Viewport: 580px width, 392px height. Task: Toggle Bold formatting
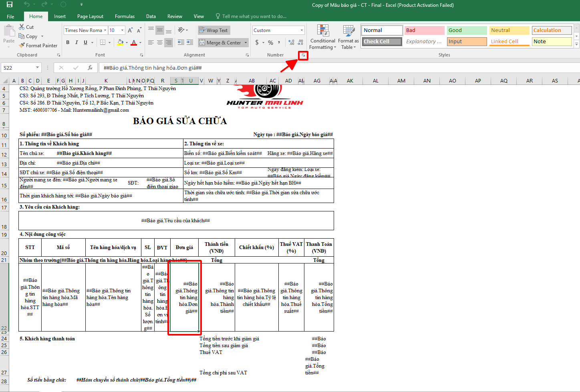coord(68,42)
